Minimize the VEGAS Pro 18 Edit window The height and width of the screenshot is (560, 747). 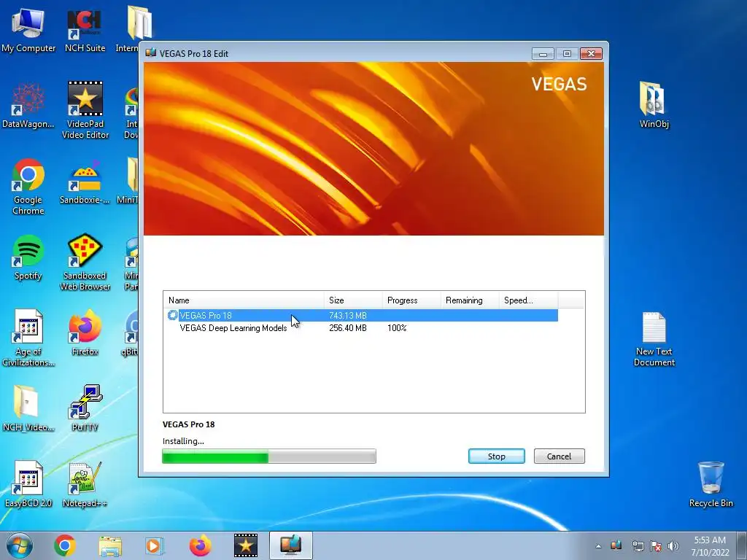(543, 54)
